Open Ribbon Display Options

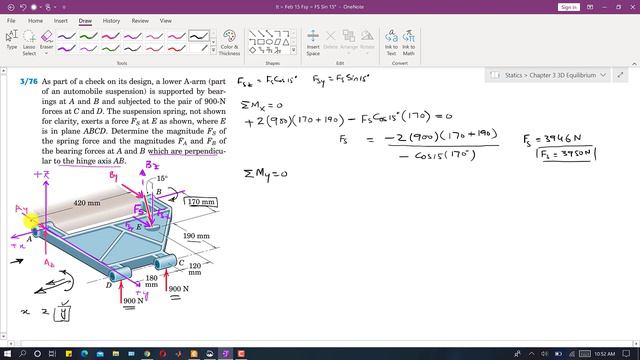coord(590,7)
